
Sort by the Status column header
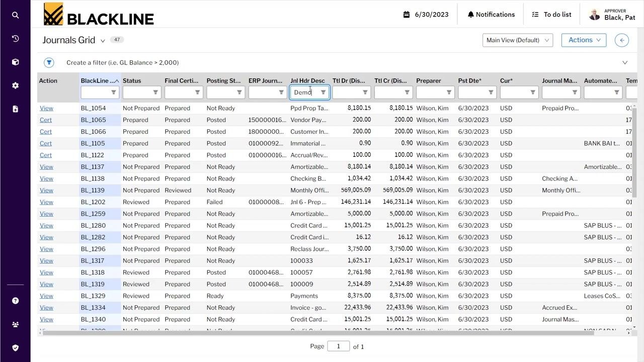132,80
